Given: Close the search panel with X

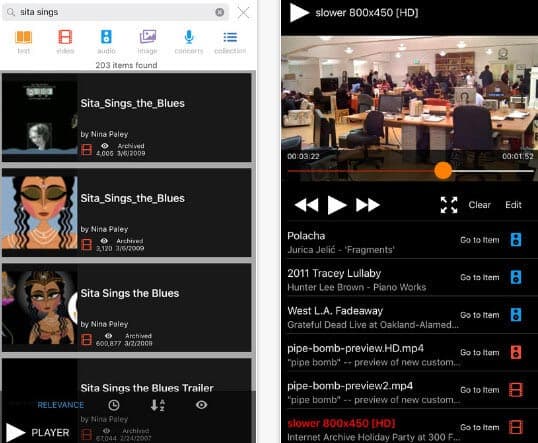Looking at the screenshot, I should 243,13.
